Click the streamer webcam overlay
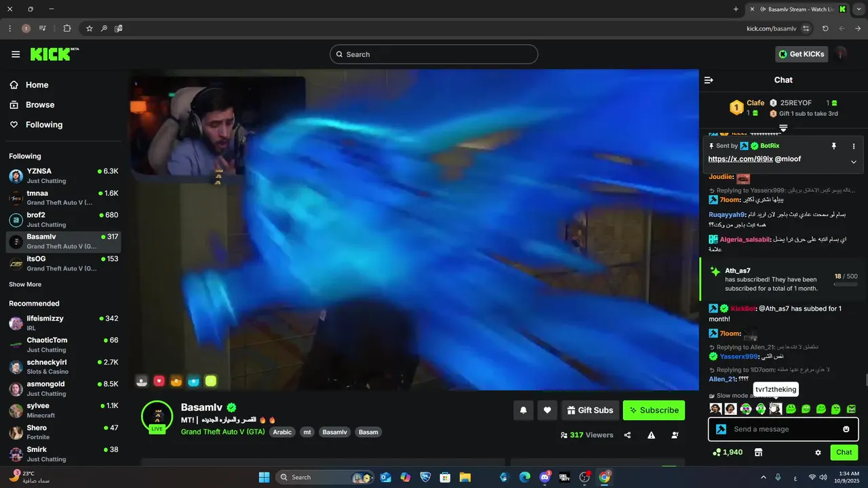This screenshot has height=488, width=868. tap(218, 125)
